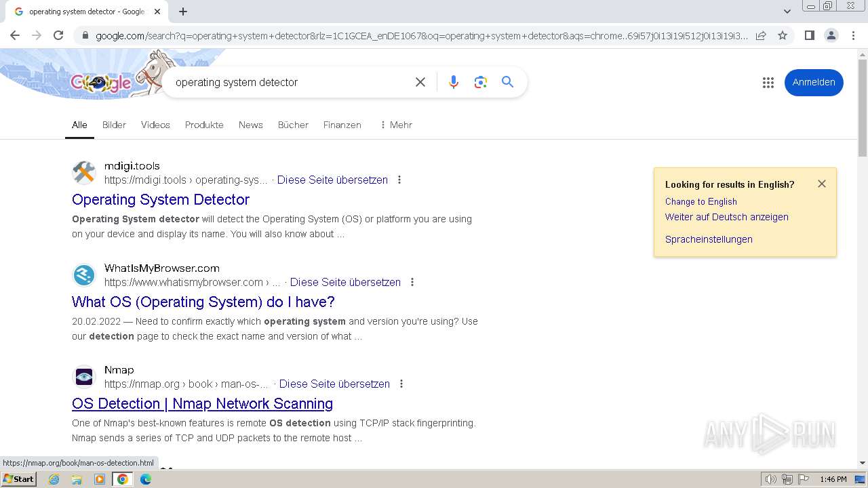Open more options for WhatIsMyBrowser result
Screen dimensions: 868x488
point(412,282)
